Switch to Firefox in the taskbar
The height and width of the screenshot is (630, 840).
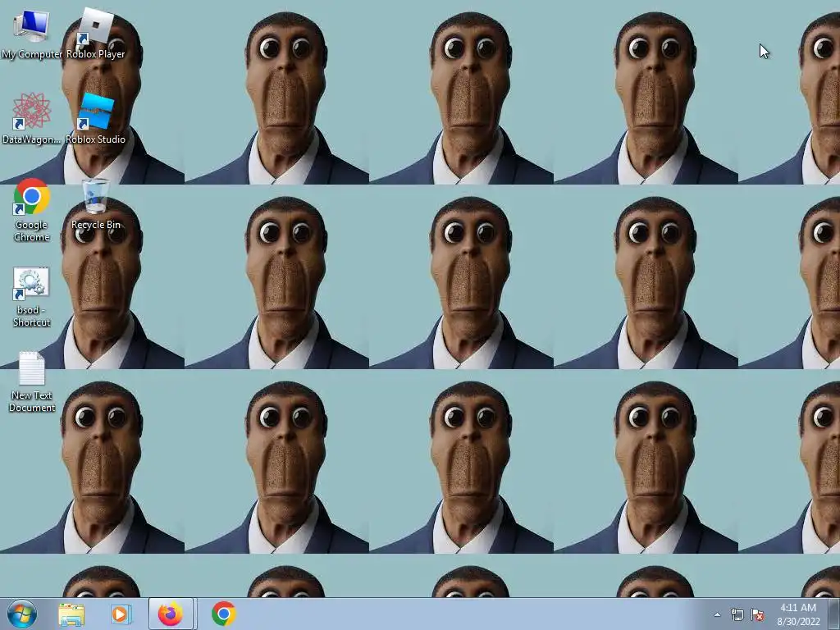(171, 614)
